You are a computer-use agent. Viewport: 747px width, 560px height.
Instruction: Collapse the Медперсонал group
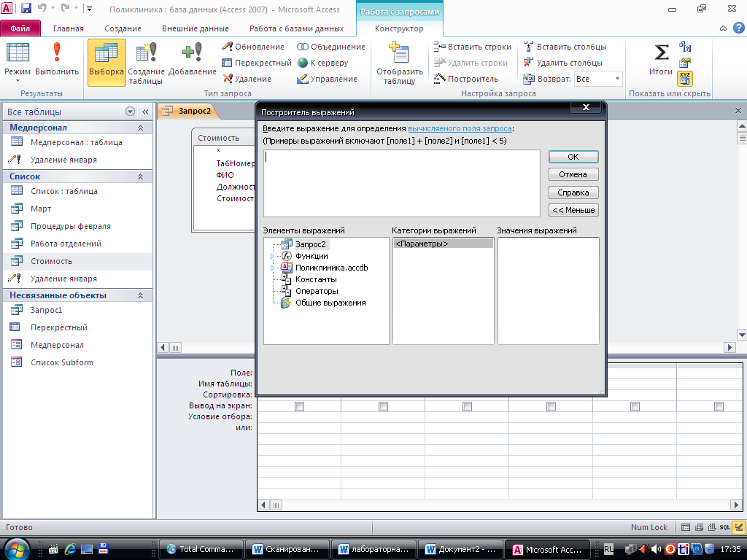click(x=141, y=128)
